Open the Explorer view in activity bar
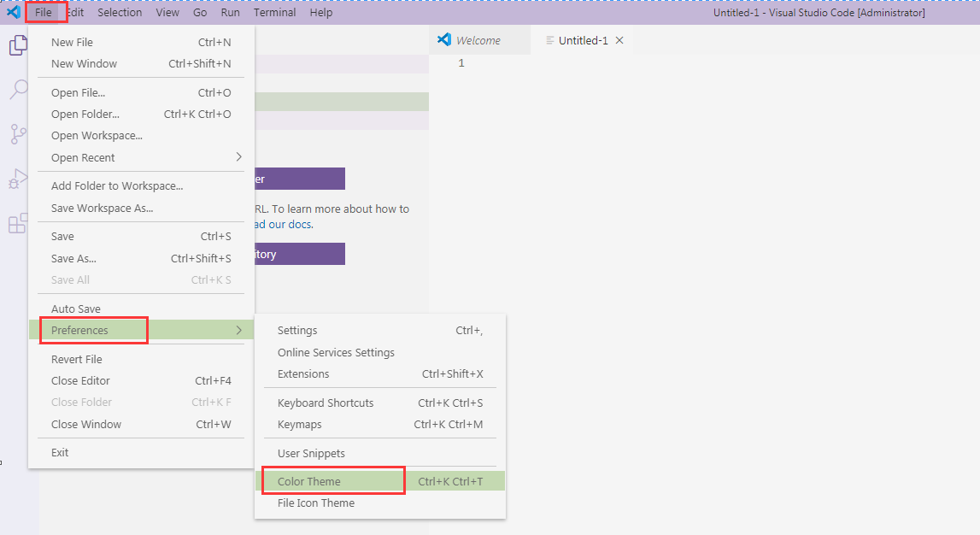The image size is (980, 535). coord(18,45)
